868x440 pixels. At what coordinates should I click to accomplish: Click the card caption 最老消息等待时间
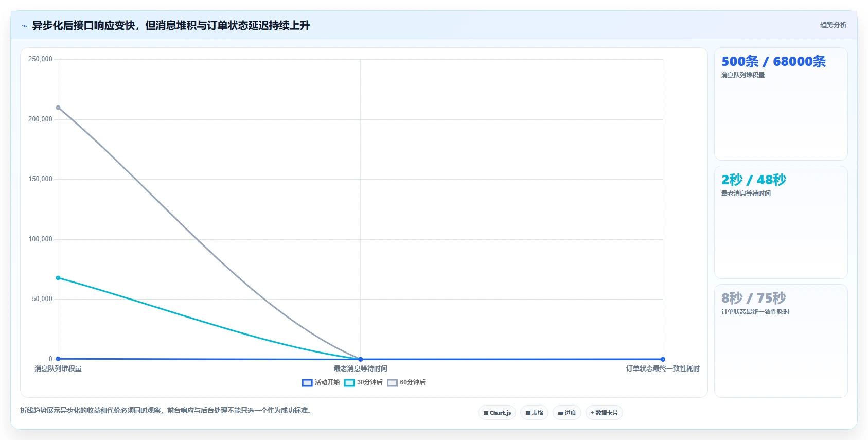pyautogui.click(x=746, y=193)
